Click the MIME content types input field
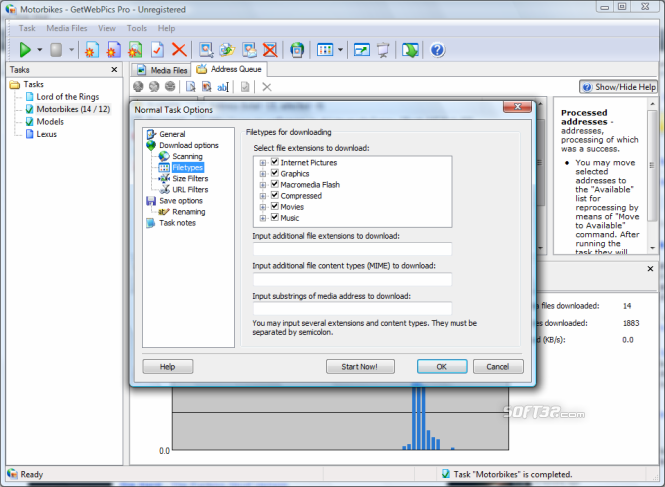The width and height of the screenshot is (665, 487). [x=352, y=279]
